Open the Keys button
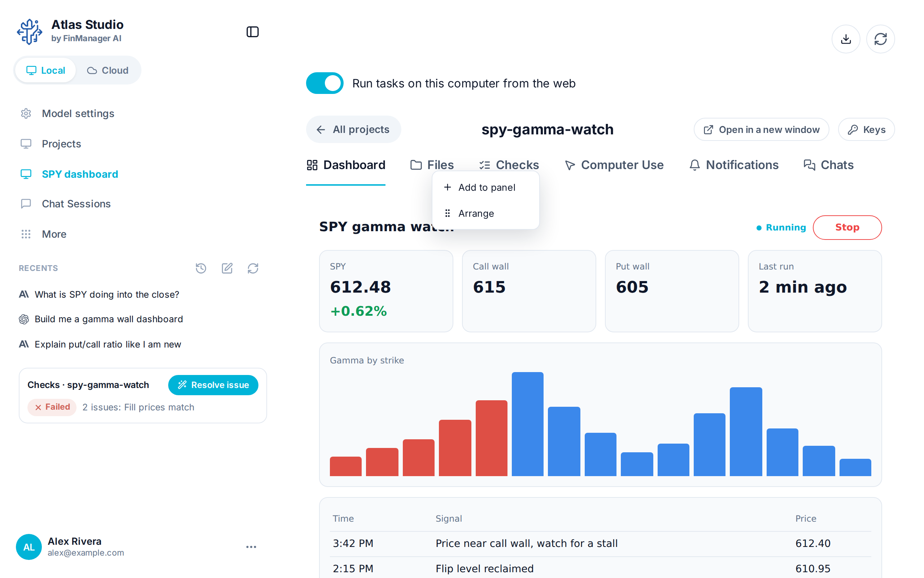This screenshot has width=924, height=578. [866, 130]
